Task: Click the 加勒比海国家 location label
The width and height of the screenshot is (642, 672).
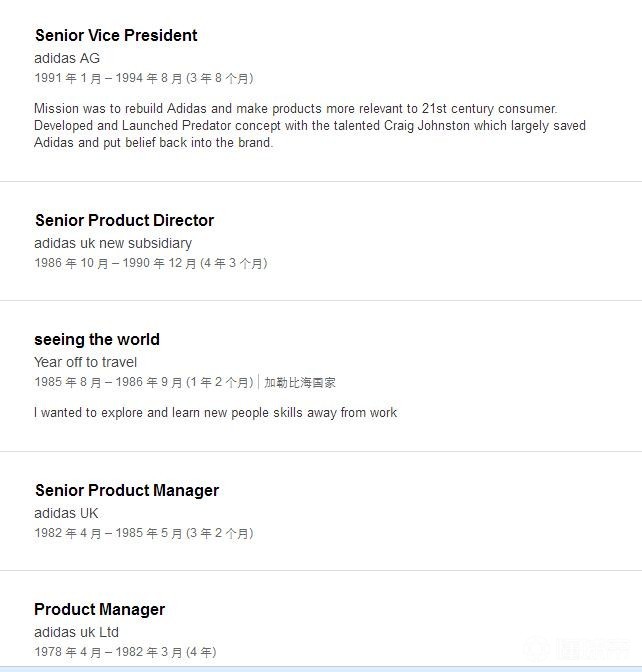Action: 300,382
